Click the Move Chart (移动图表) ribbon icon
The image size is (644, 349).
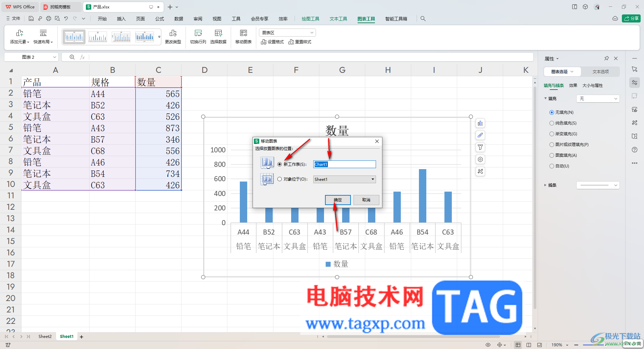coord(243,33)
